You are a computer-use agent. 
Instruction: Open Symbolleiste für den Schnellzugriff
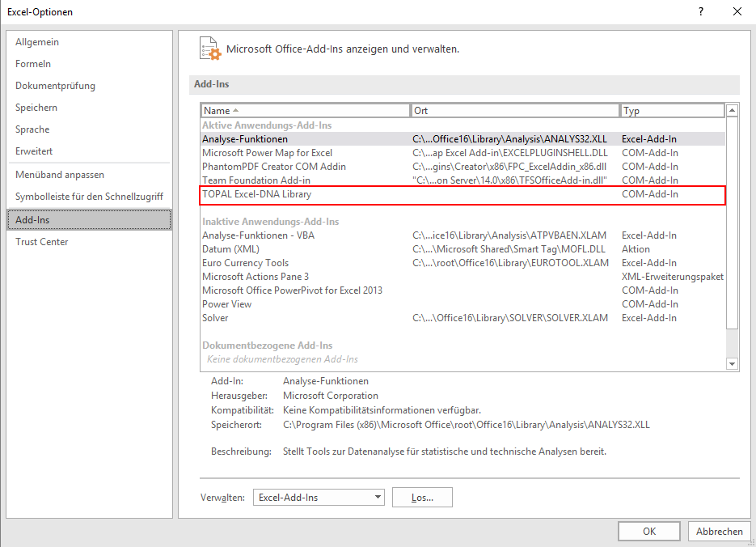tap(89, 197)
